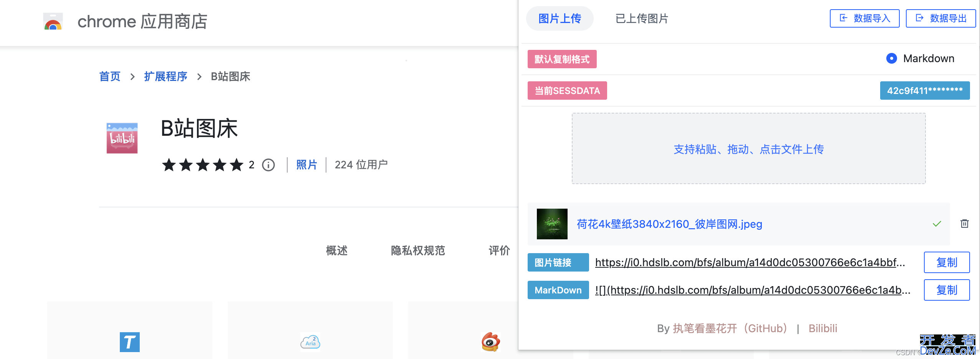
Task: Open the Aria2 cloud extension icon
Action: (x=310, y=342)
